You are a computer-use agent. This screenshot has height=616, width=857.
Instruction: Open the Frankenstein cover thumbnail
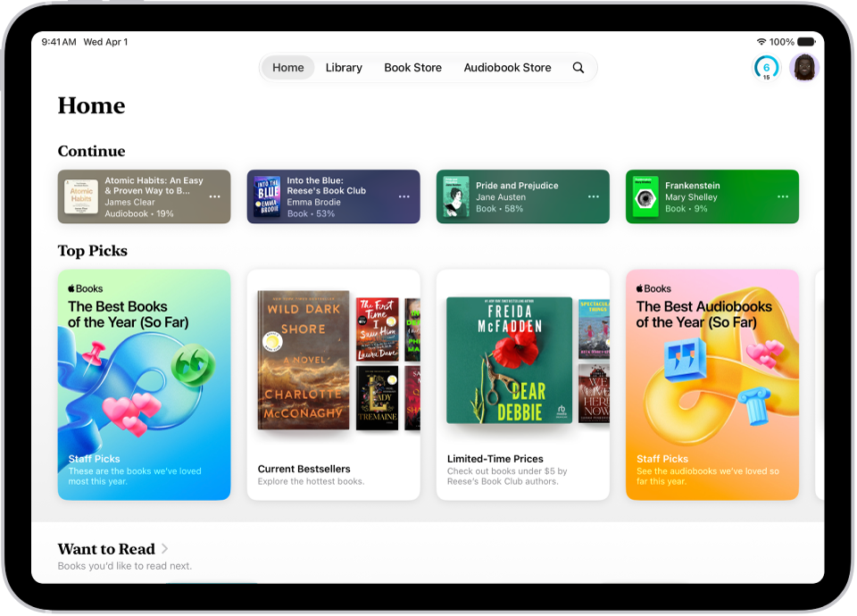coord(645,196)
